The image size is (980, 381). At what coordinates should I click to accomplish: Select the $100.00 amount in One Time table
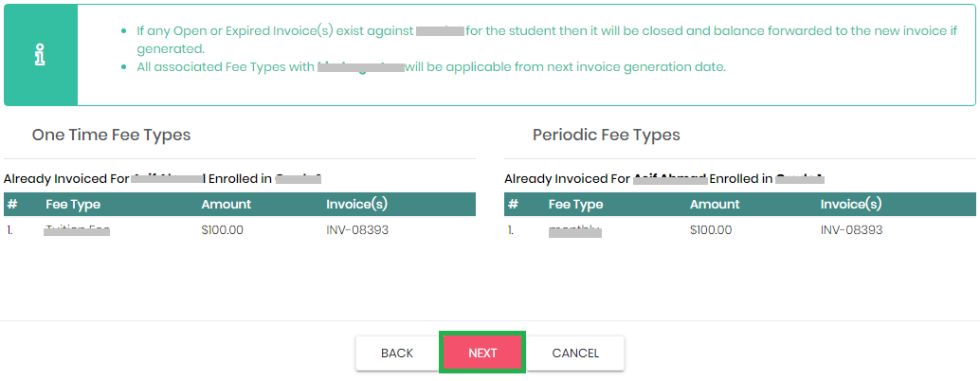pyautogui.click(x=223, y=229)
